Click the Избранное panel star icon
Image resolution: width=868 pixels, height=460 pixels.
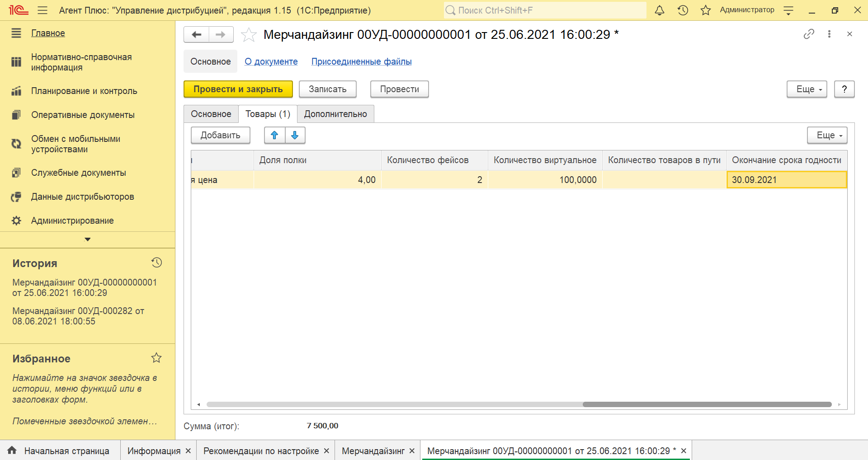(x=156, y=358)
